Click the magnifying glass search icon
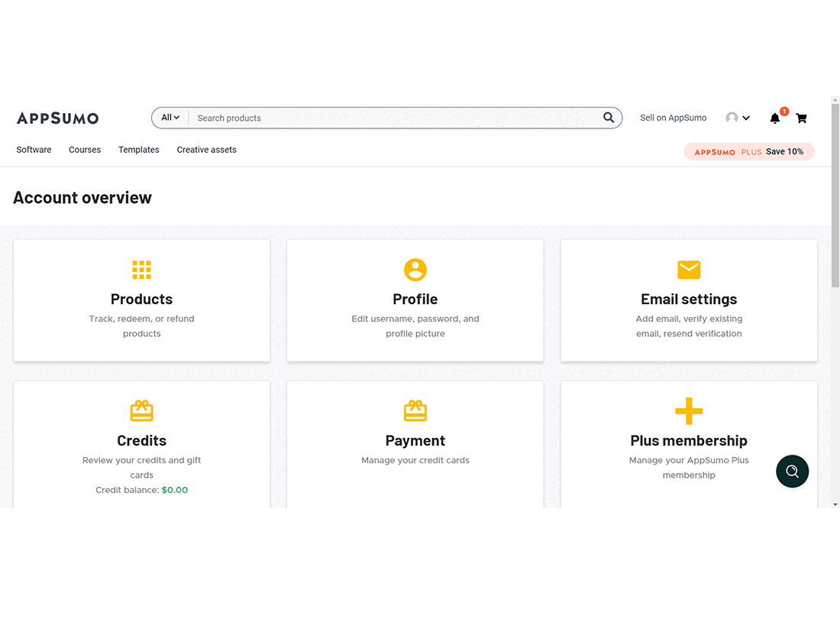 609,118
